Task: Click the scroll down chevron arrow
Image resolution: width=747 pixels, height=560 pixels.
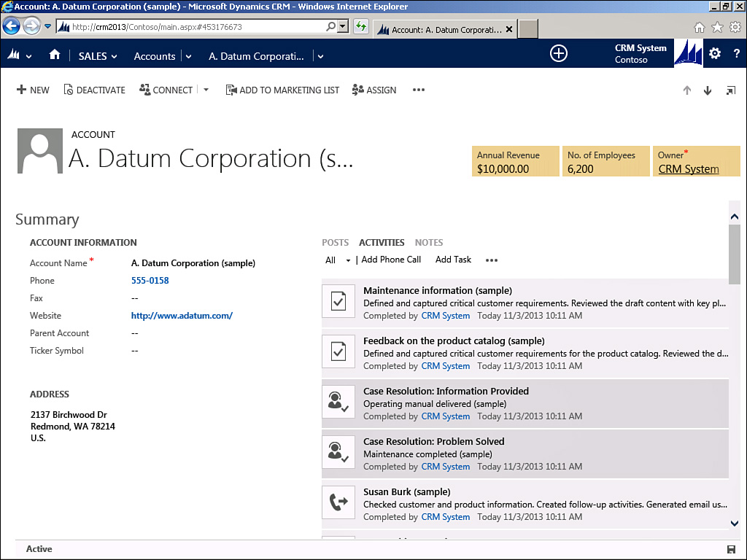Action: click(x=734, y=524)
